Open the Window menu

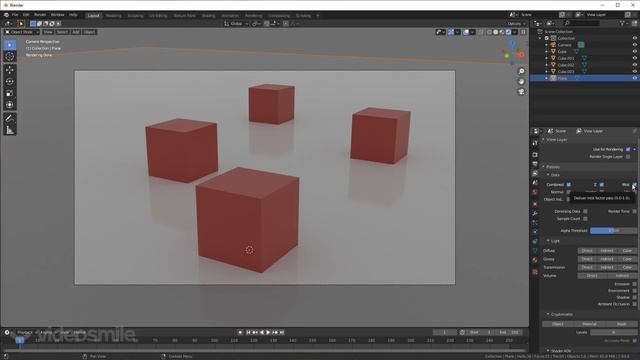coord(58,15)
